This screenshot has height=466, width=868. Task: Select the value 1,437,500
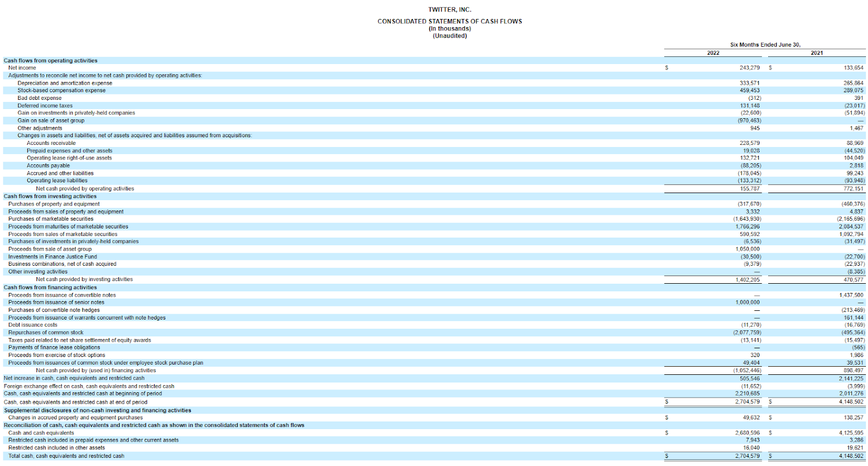(851, 295)
